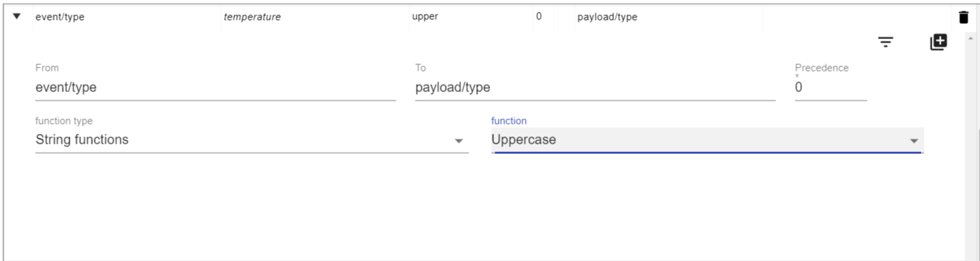Image resolution: width=980 pixels, height=261 pixels.
Task: Click the event/type cell beside collapse triangle
Action: point(60,17)
